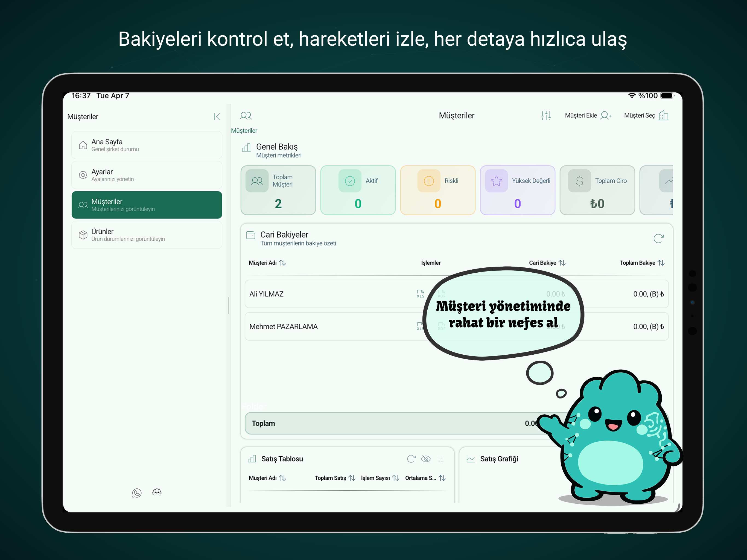The height and width of the screenshot is (560, 747).
Task: Click the Ali YILMAZ customer row name
Action: point(266,294)
